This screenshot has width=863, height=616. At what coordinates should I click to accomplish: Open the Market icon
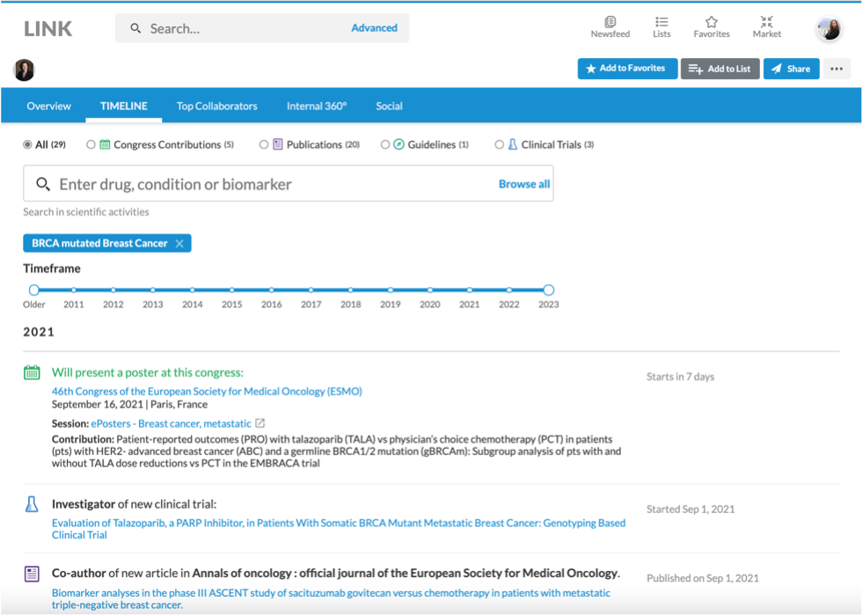766,23
